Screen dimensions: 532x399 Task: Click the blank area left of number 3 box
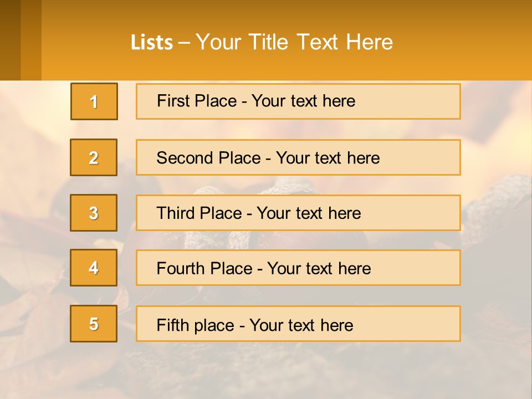[34, 213]
